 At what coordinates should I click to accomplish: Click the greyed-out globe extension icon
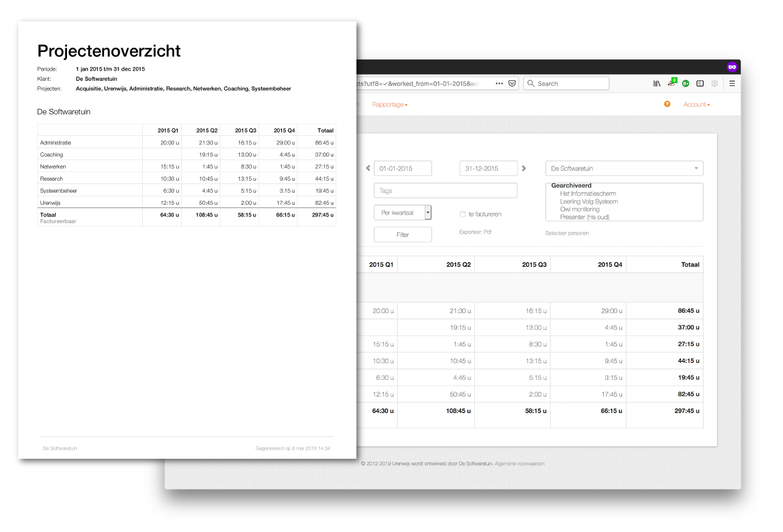click(714, 83)
